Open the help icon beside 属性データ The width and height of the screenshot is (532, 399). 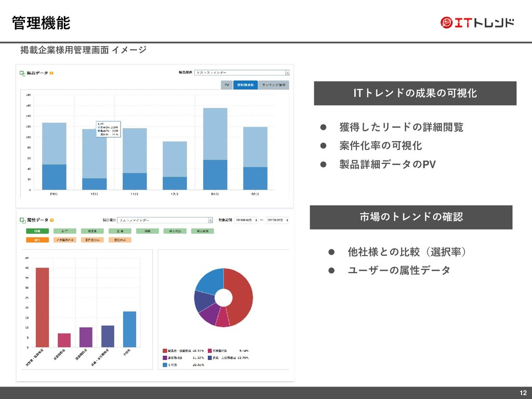coord(51,220)
